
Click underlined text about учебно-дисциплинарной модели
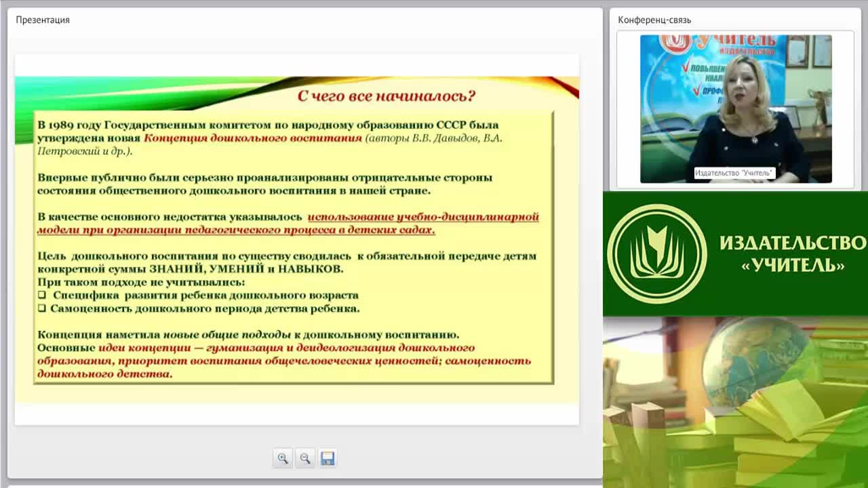coord(288,223)
